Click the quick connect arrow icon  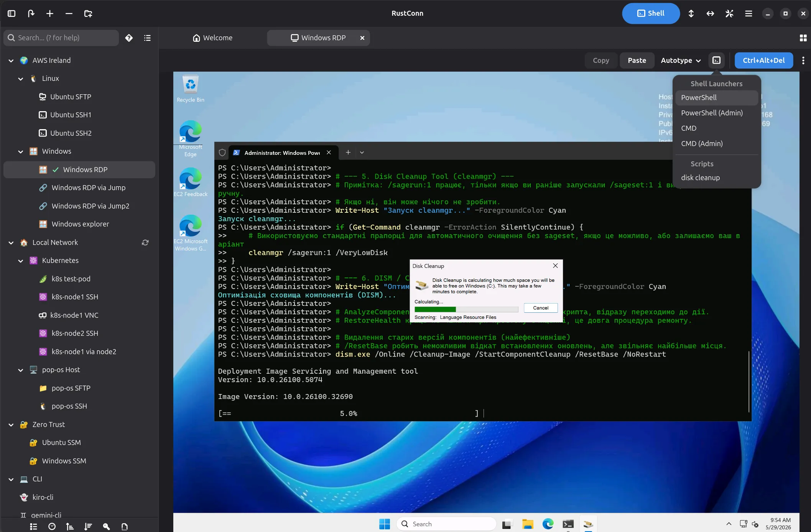point(31,13)
